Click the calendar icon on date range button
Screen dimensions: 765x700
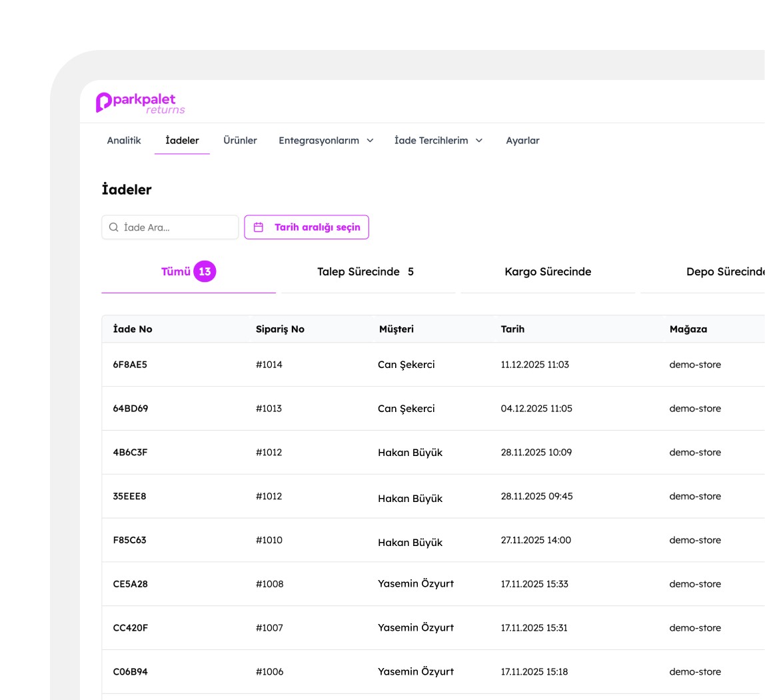click(259, 227)
